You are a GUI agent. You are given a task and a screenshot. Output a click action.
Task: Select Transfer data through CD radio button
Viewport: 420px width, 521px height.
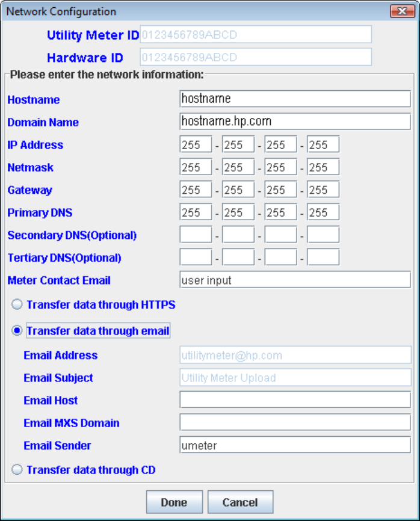(x=17, y=469)
